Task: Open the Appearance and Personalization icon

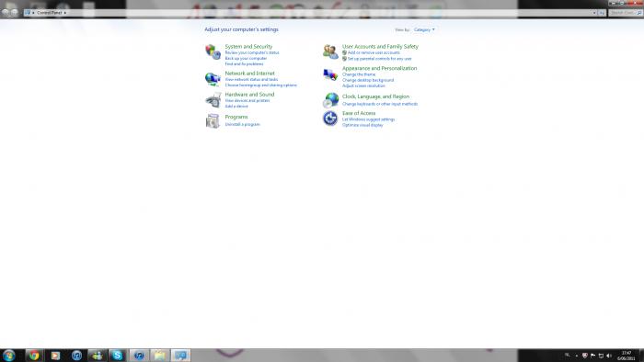Action: 330,74
